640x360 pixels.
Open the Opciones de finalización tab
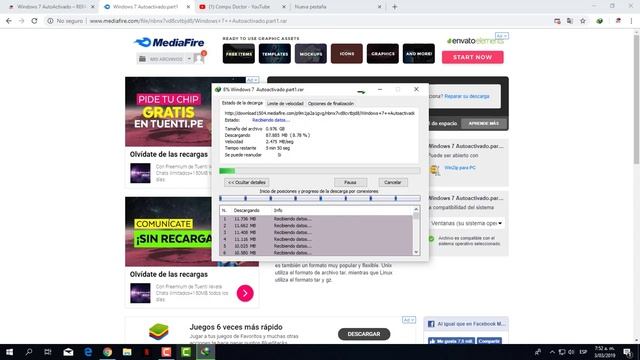(x=331, y=104)
